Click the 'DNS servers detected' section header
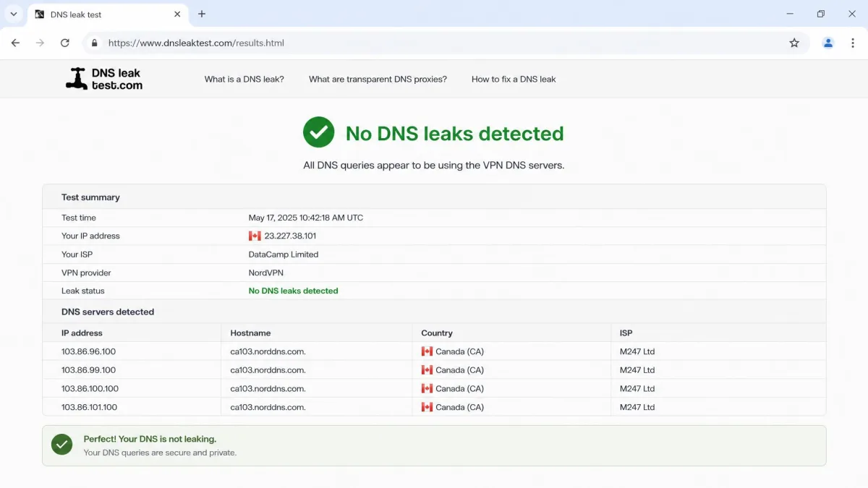Screen dimensions: 868x488 coord(108,312)
